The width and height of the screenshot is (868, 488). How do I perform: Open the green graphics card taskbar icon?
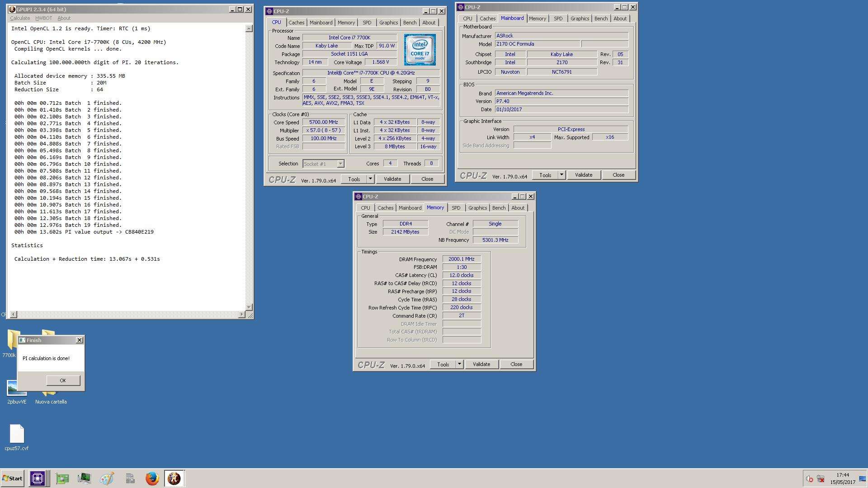[62, 478]
